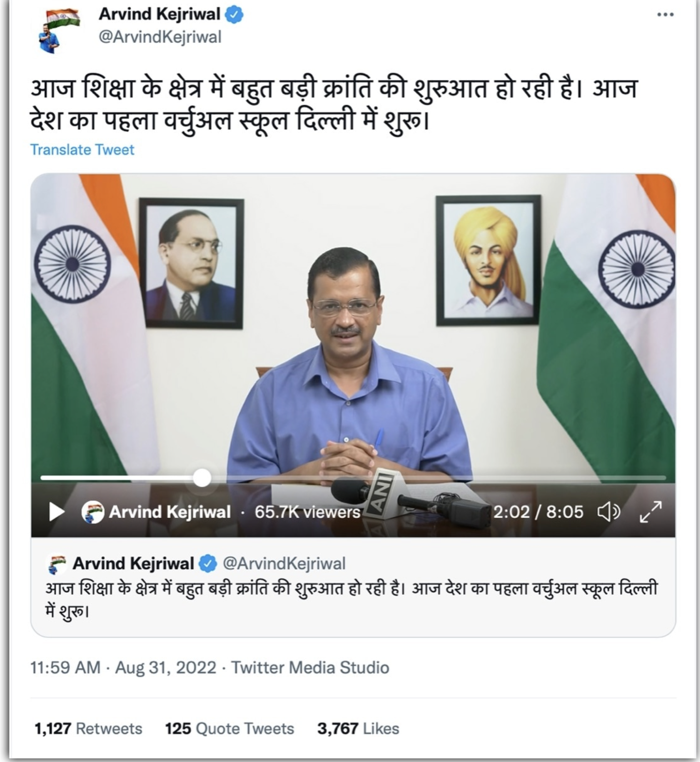Click Arvind Kejriwal name in the tweet header
Viewport: 700px width, 762px height.
(x=160, y=15)
